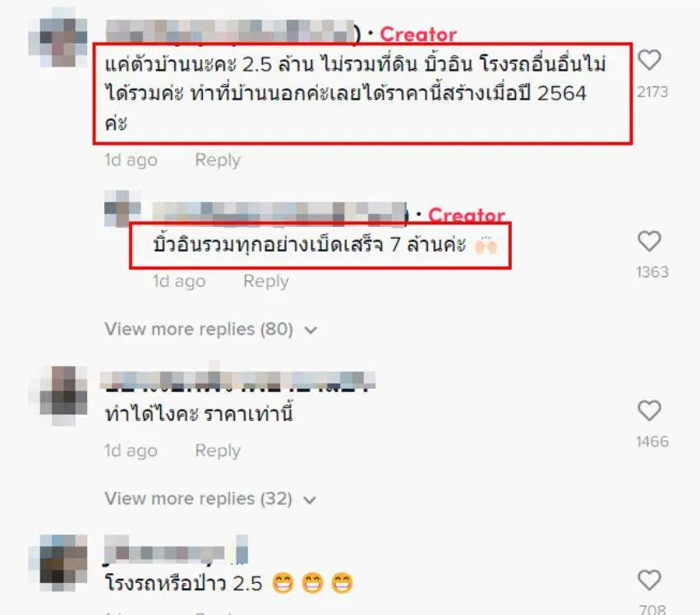Open the avatar beside the 7 ล้าน reply
Screen dimensions: 700x615
coord(122,209)
